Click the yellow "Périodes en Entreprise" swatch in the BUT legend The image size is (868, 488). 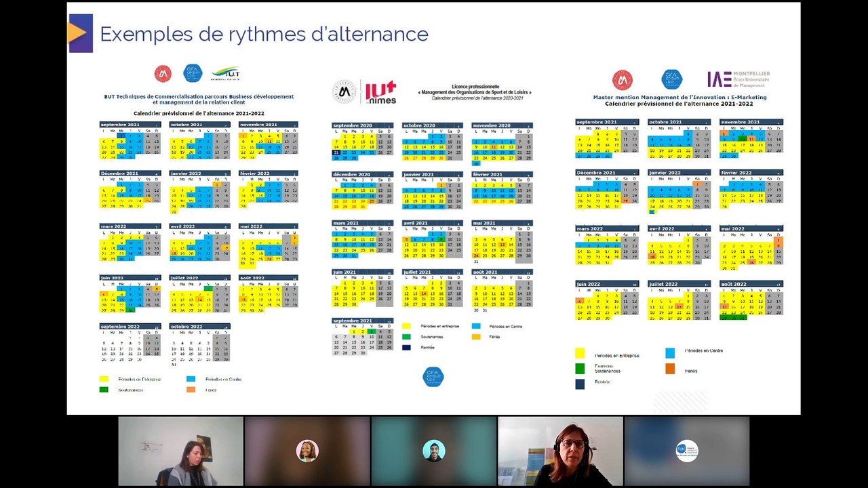pos(104,379)
